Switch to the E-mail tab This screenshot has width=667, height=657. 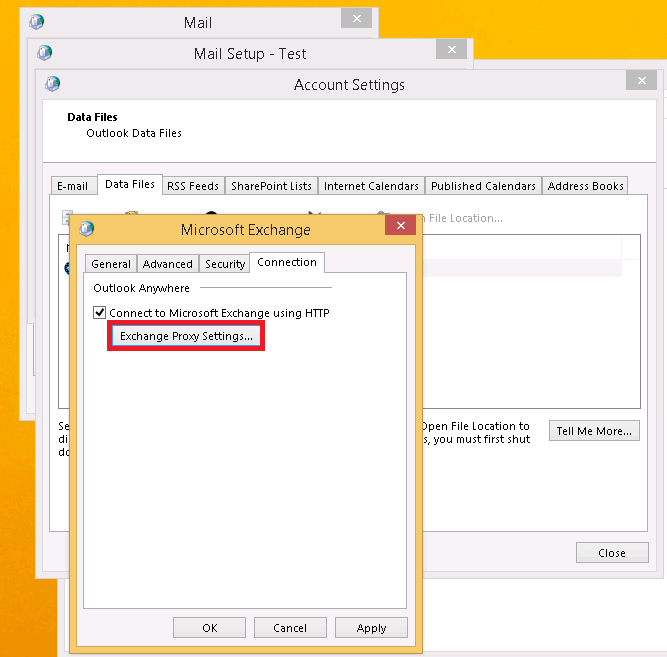(x=72, y=186)
